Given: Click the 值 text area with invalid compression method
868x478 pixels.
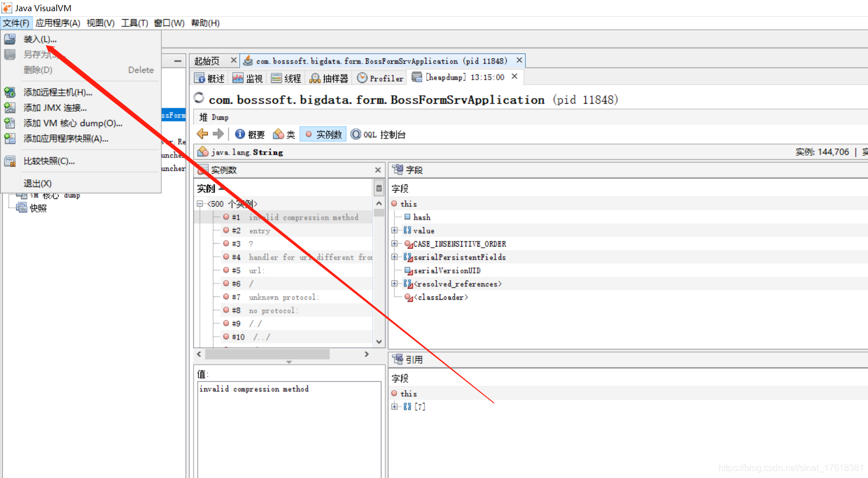Looking at the screenshot, I should (290, 430).
